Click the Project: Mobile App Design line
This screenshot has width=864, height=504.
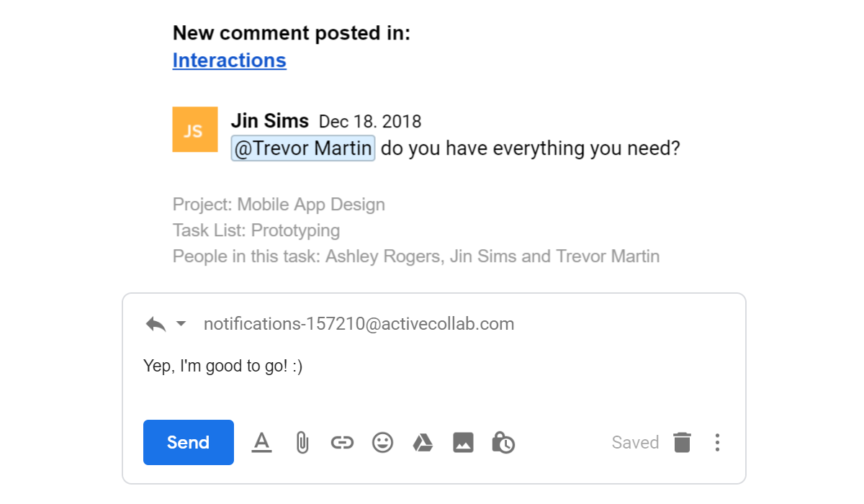(279, 204)
